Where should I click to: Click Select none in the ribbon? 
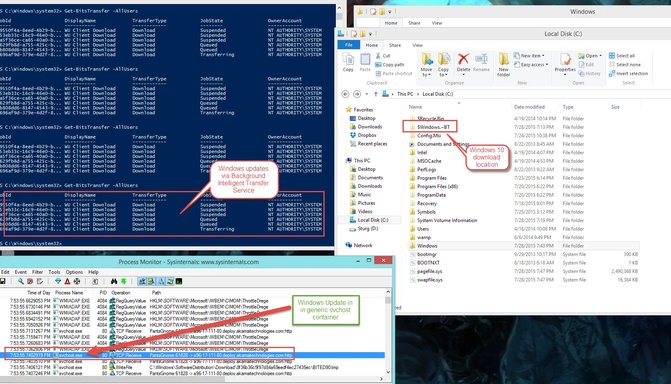[x=625, y=65]
